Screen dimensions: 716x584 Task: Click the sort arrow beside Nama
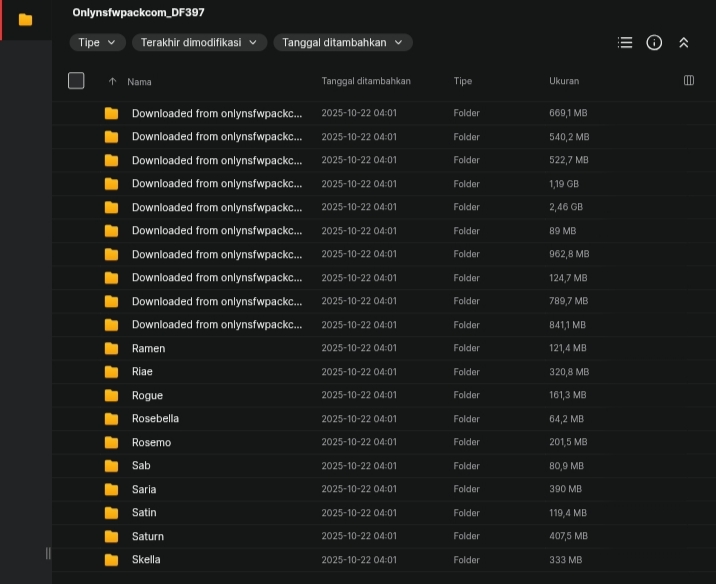point(112,81)
